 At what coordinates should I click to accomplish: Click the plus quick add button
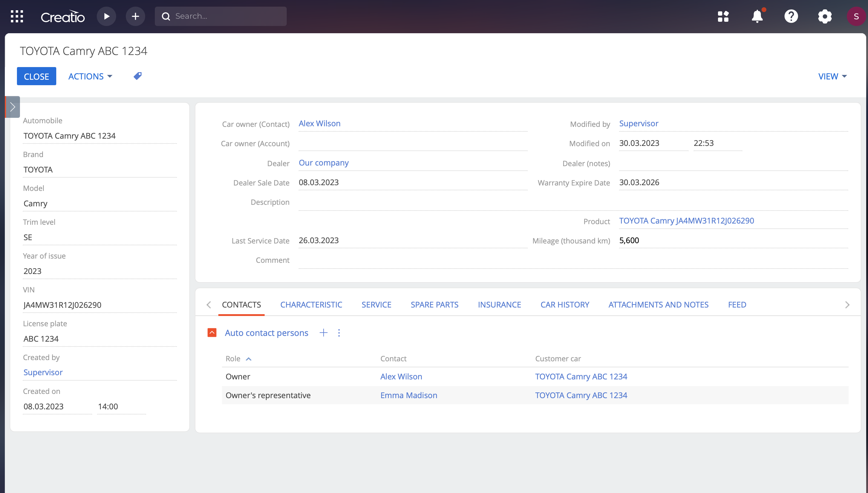135,16
